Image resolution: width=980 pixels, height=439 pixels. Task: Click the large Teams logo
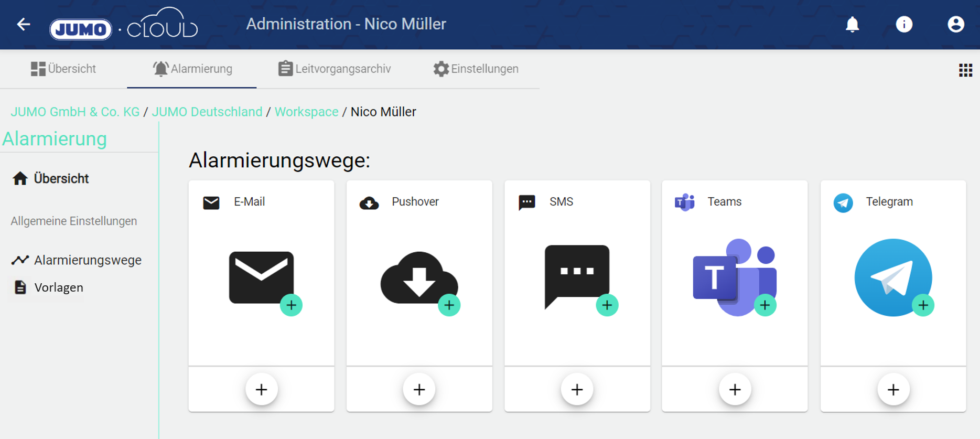point(734,277)
